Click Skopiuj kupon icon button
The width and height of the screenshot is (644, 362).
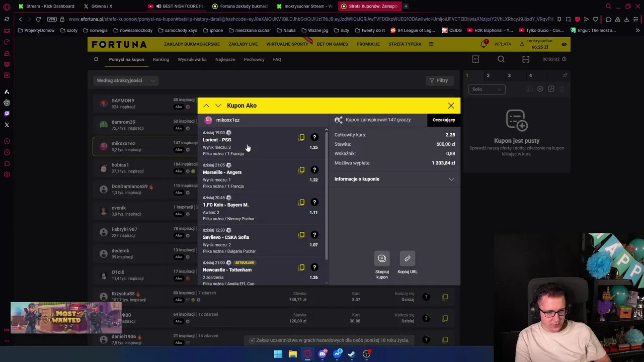click(382, 258)
